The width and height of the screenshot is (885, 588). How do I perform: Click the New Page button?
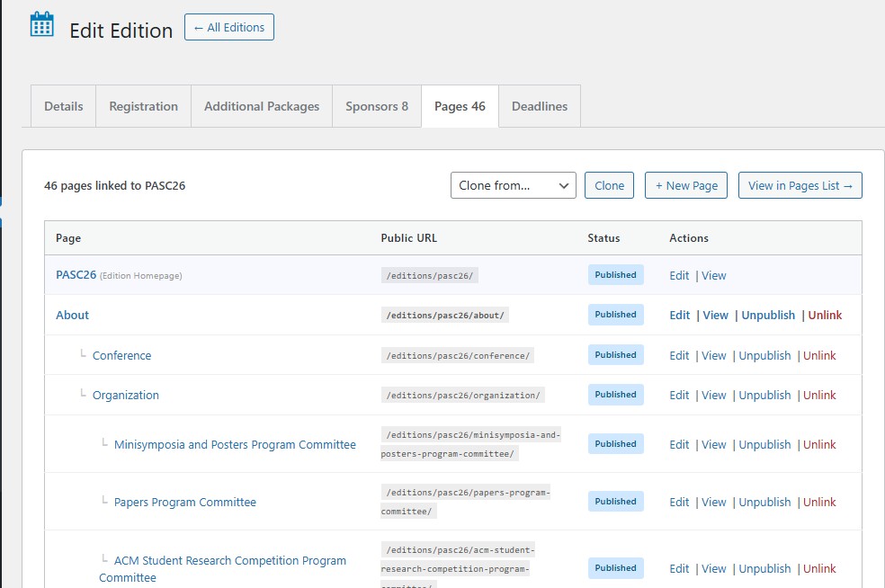point(685,185)
